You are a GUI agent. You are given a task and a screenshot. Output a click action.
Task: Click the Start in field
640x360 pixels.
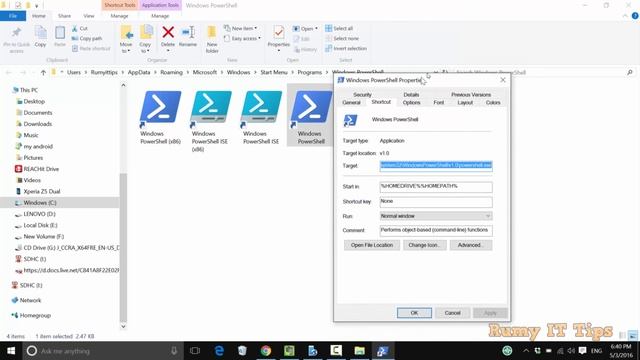[436, 187]
